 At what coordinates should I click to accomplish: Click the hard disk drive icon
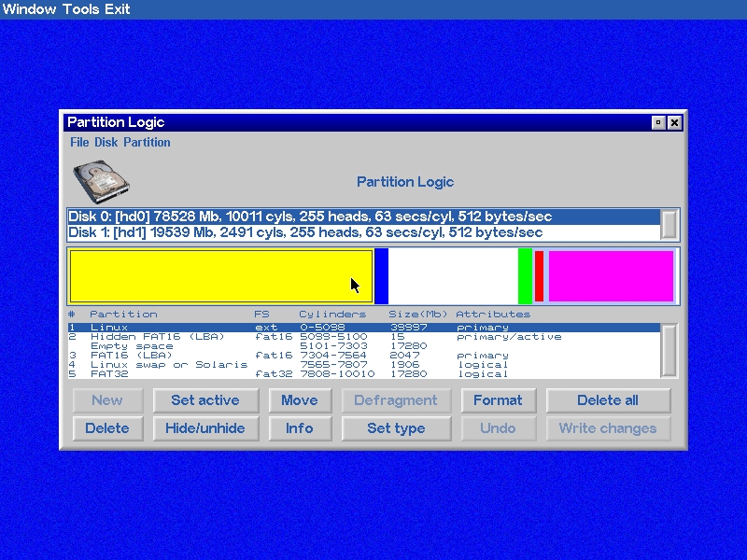(x=101, y=181)
